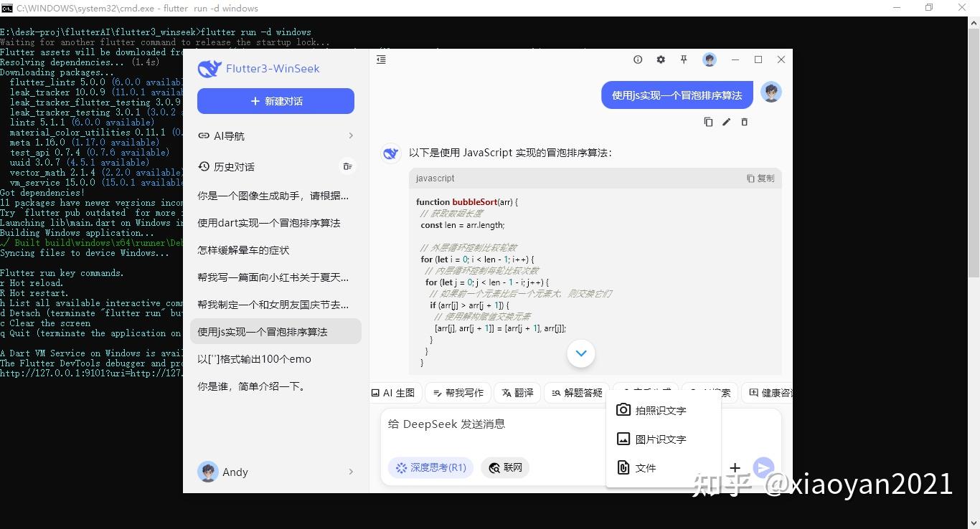980x529 pixels.
Task: Expand the AI导航 section
Action: [x=275, y=135]
